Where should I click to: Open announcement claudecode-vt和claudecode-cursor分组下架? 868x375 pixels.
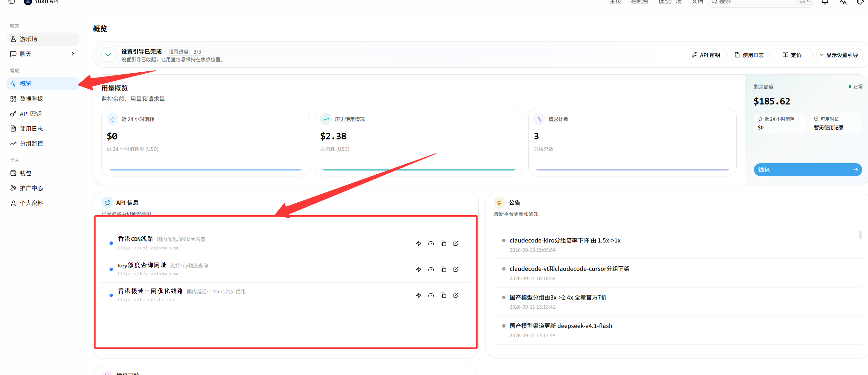(x=569, y=269)
